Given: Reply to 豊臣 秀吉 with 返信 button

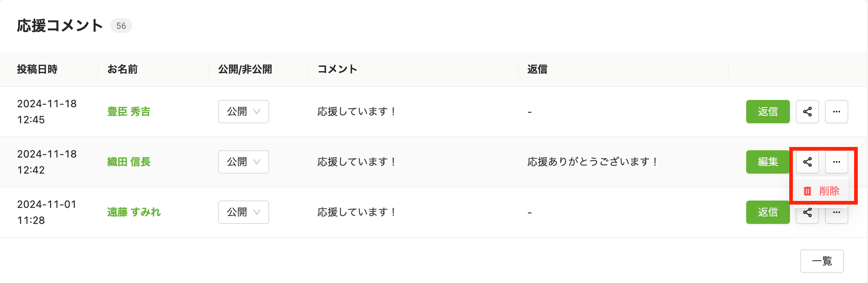Looking at the screenshot, I should (x=768, y=111).
